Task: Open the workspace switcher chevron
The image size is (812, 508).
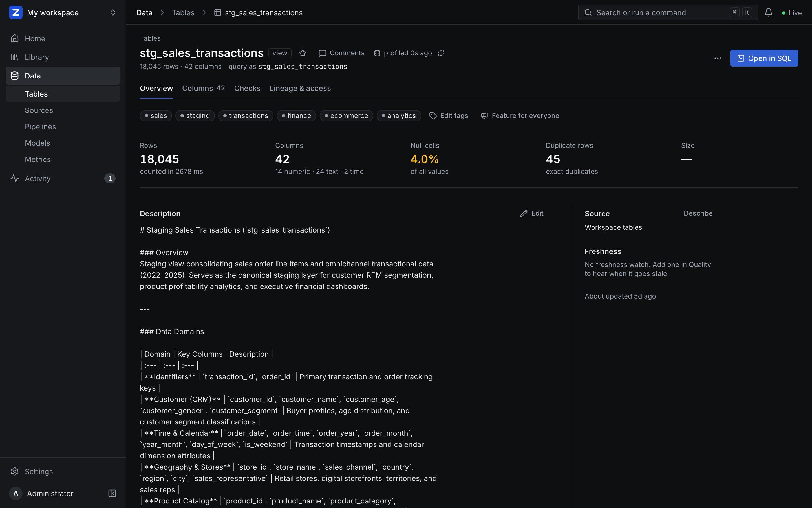Action: pos(113,12)
